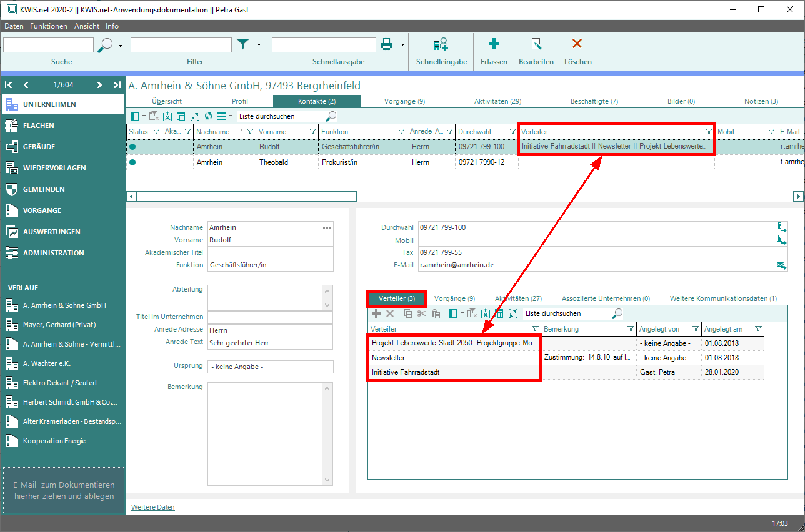
Task: Click the cut scissors icon in the Verteiler toolbar
Action: coord(422,313)
